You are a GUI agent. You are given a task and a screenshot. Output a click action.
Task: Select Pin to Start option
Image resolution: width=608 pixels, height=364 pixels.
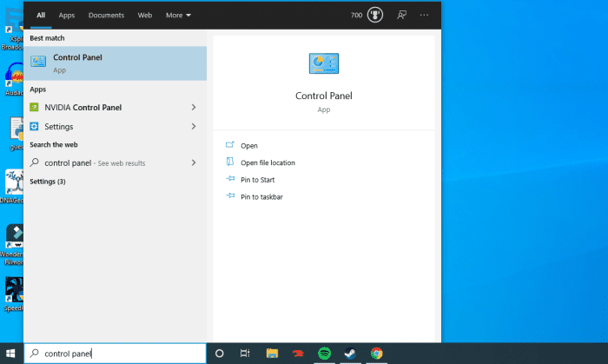260,180
